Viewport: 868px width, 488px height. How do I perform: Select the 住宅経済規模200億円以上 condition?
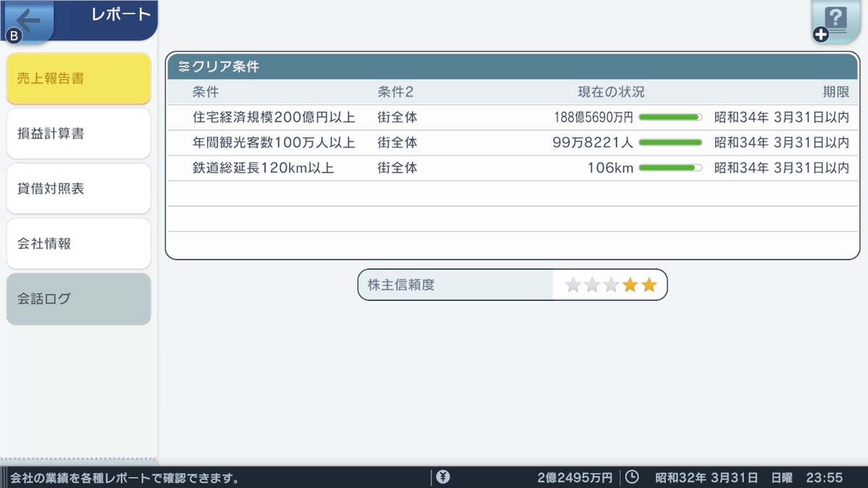coord(273,117)
